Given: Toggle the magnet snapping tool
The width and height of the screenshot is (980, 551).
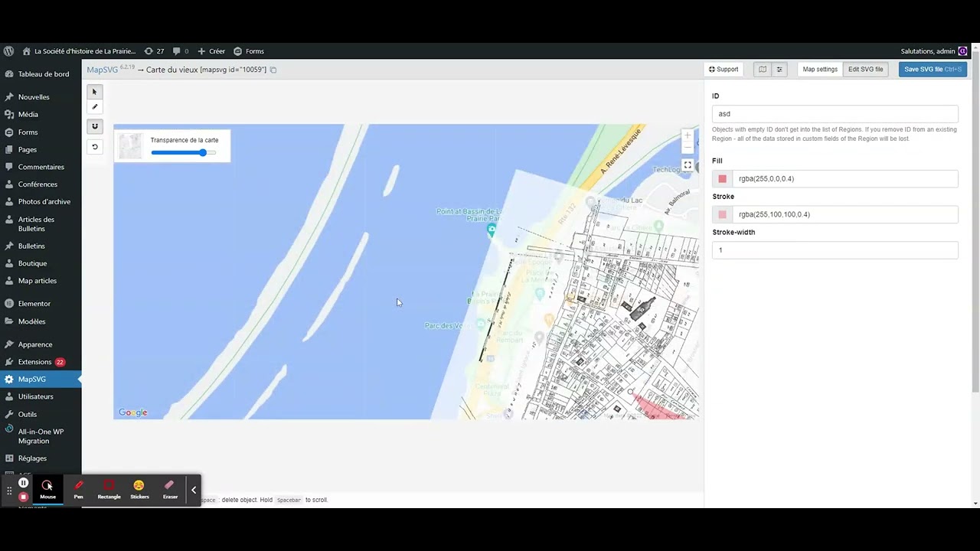Looking at the screenshot, I should click(x=95, y=126).
